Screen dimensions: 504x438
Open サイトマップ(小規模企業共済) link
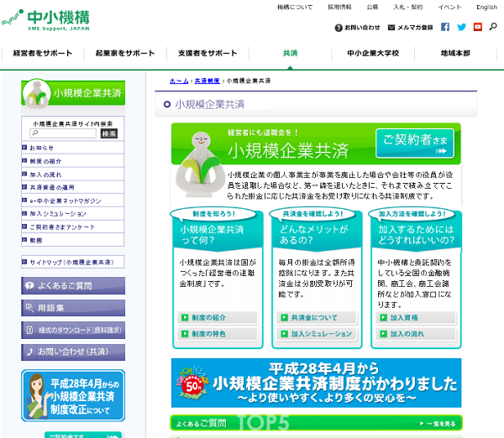(x=72, y=262)
